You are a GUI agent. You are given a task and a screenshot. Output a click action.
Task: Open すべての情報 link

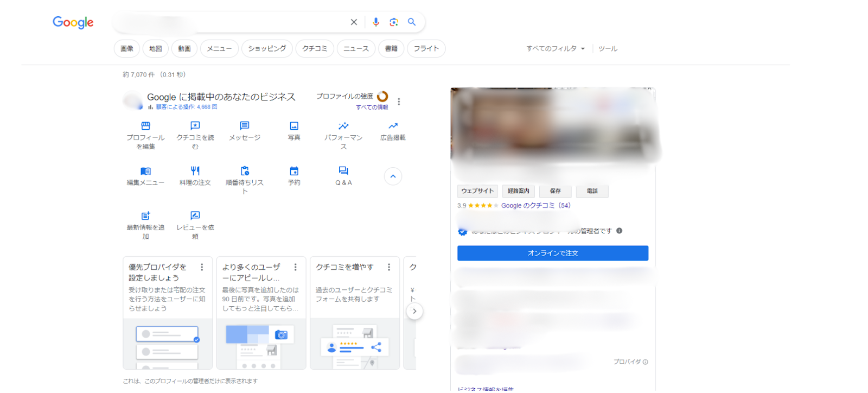click(372, 107)
